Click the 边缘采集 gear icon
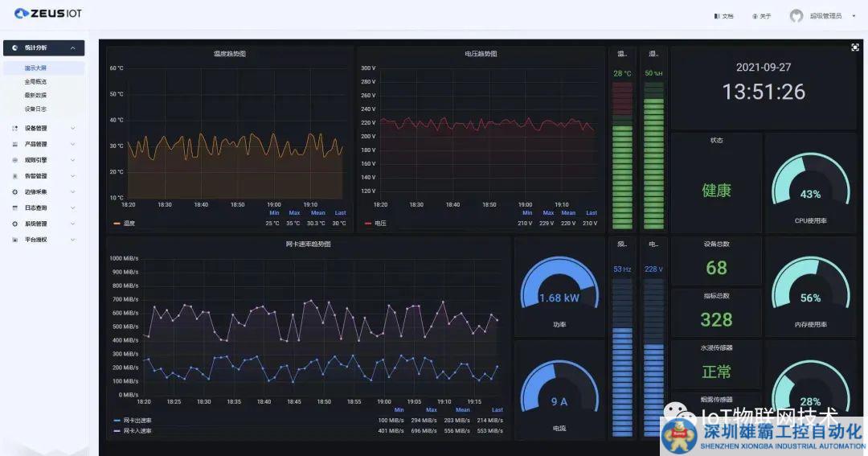Viewport: 868px width, 456px height. (x=15, y=192)
